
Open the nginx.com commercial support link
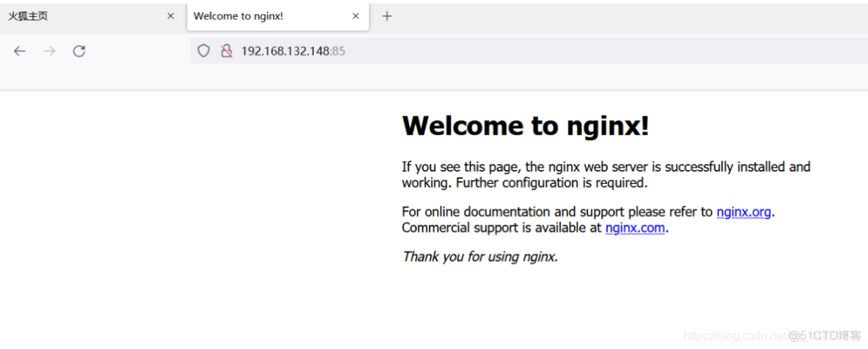[x=635, y=228]
